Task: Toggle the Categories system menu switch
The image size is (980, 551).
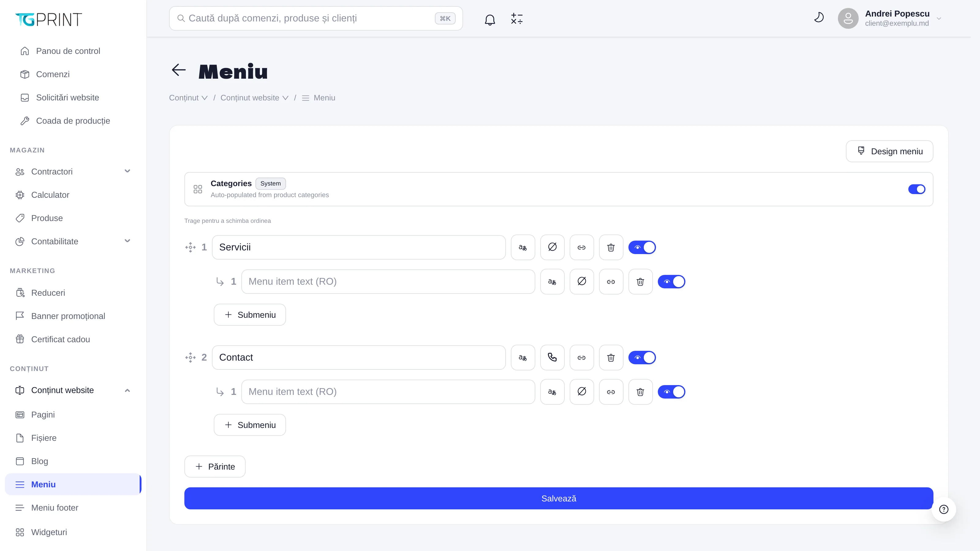Action: (917, 189)
